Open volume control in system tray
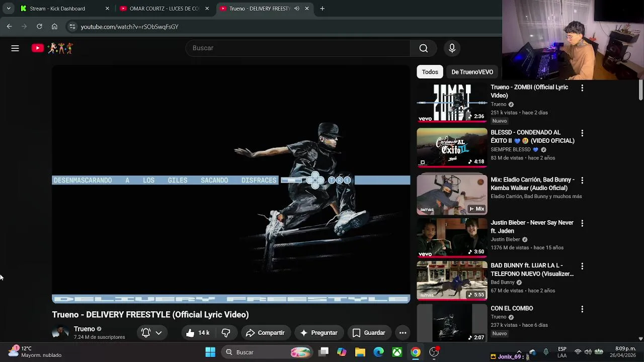 coord(588,352)
